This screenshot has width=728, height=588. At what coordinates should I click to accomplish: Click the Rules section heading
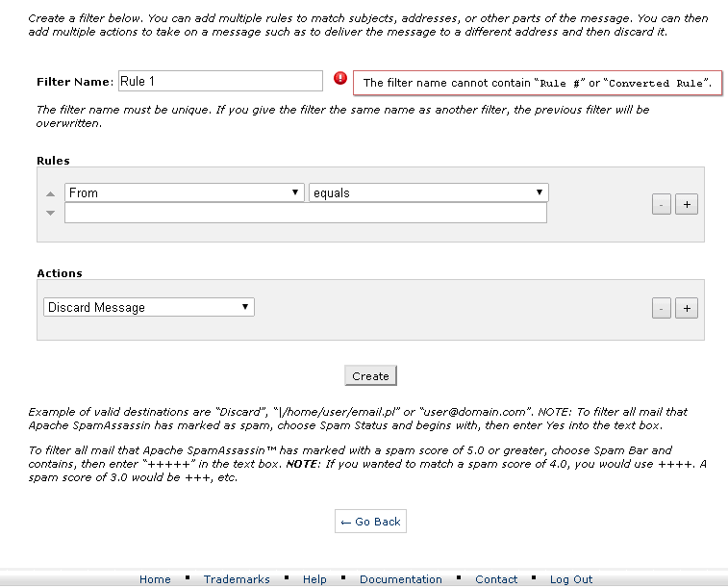coord(53,161)
